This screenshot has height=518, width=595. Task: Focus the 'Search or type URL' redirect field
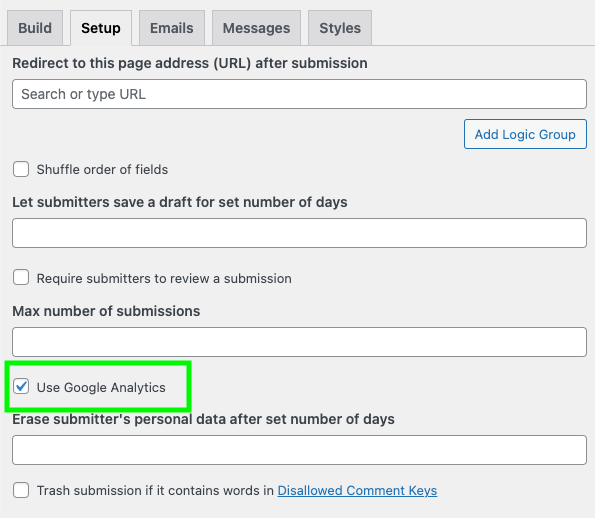(x=299, y=94)
